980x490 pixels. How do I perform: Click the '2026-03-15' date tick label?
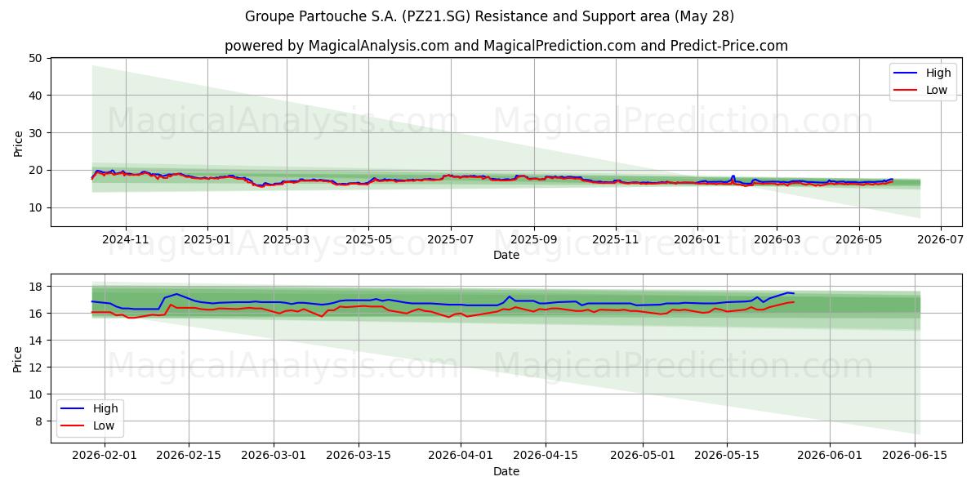(x=358, y=456)
